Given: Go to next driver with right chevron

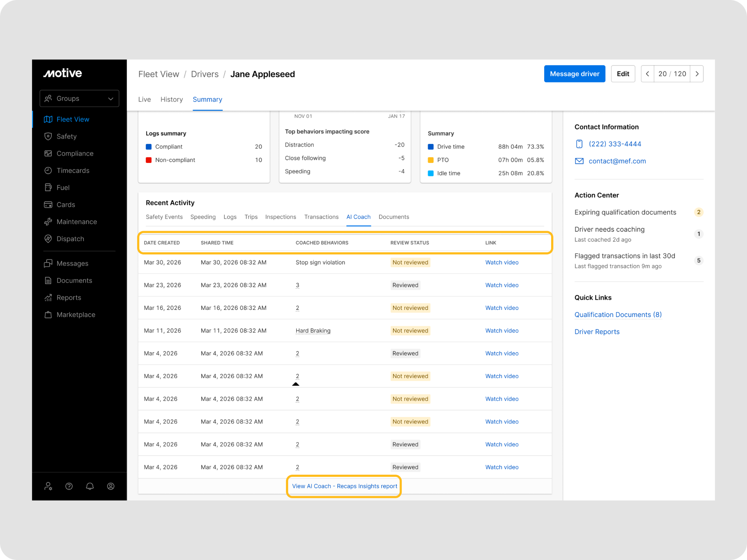Looking at the screenshot, I should 697,74.
